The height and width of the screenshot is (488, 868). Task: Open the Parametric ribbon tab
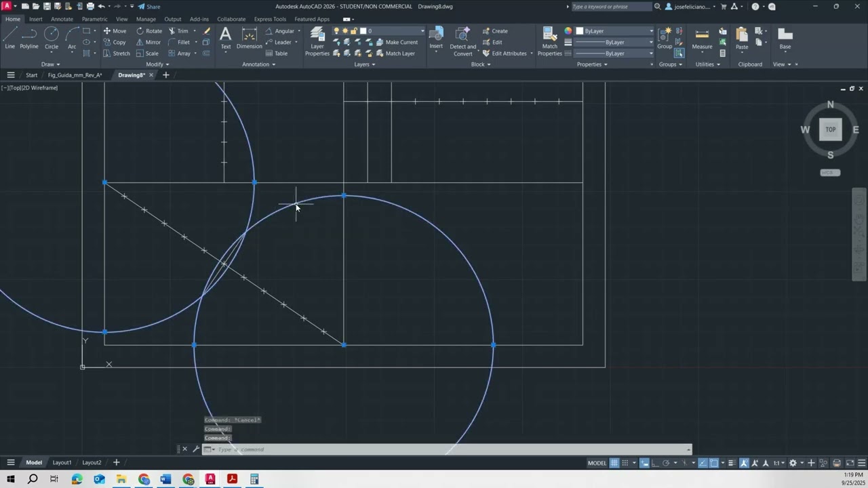click(95, 19)
